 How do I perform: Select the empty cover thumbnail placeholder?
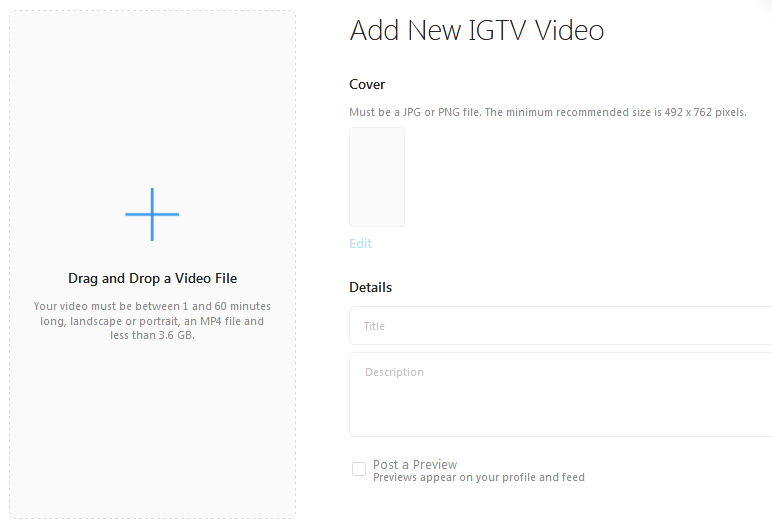[x=377, y=177]
